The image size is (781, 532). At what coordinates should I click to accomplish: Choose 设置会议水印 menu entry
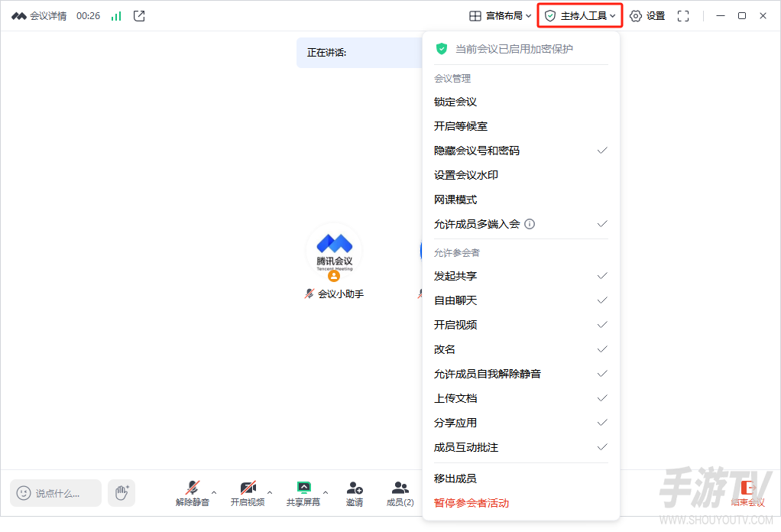coord(520,175)
